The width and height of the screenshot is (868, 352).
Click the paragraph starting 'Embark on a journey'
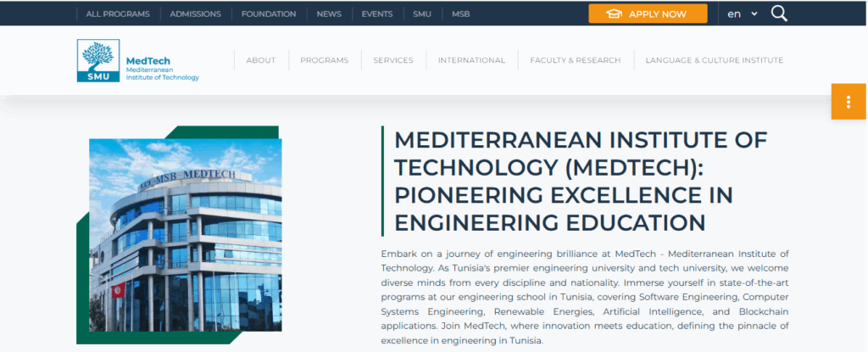pyautogui.click(x=585, y=297)
